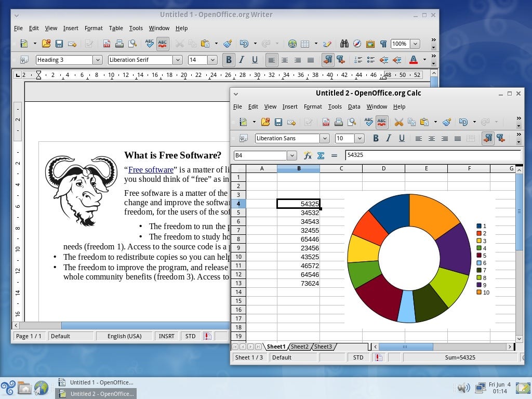Open the Heading 3 paragraph style dropdown
The width and height of the screenshot is (532, 399).
(97, 60)
